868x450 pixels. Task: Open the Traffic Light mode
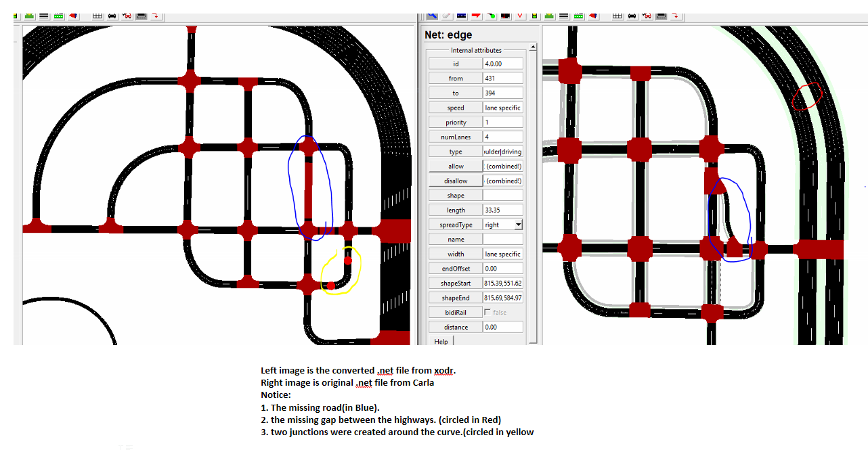[533, 16]
